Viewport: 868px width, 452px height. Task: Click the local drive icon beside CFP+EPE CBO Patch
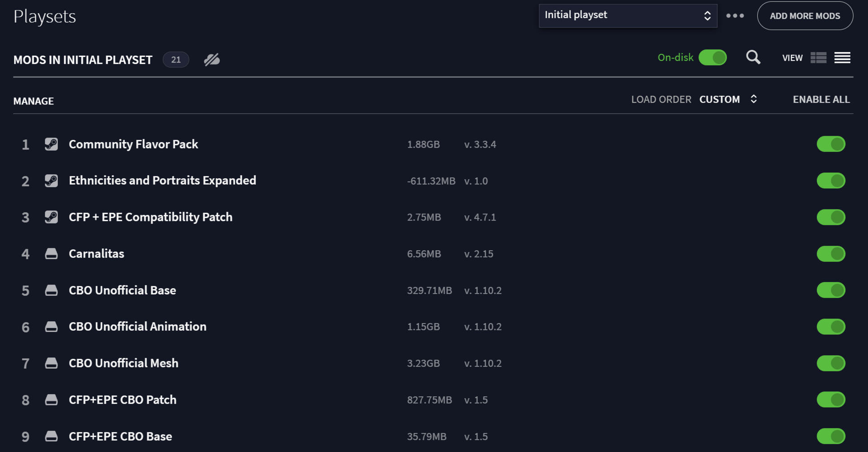pos(51,400)
